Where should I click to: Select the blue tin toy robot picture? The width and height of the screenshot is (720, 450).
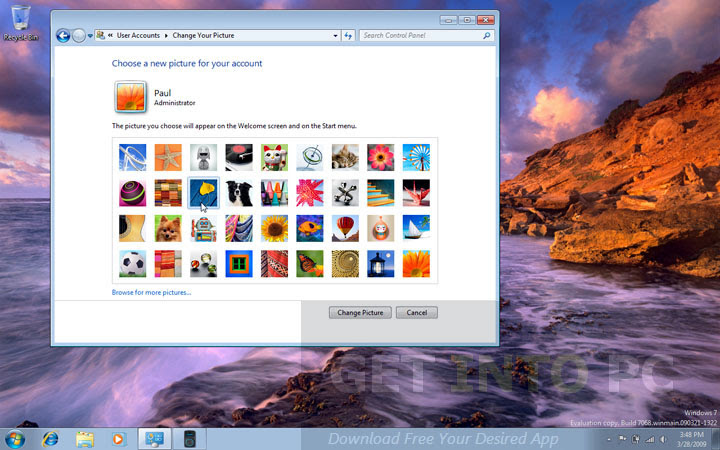tap(203, 228)
